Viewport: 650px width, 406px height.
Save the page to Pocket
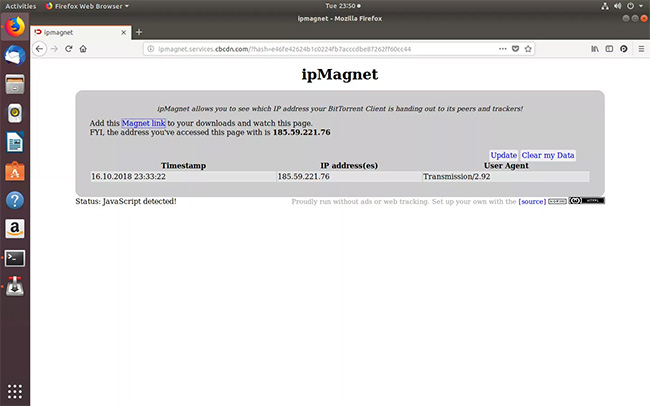(x=515, y=49)
